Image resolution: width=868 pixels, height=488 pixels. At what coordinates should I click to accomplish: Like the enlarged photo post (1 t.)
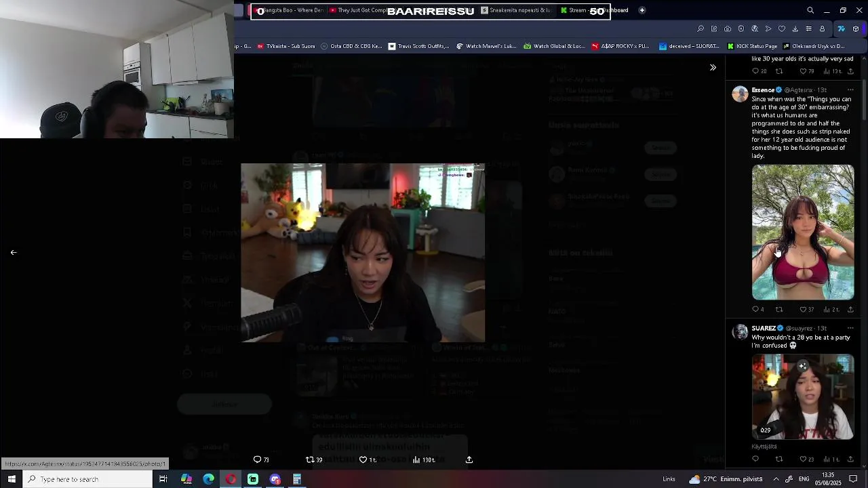tap(368, 460)
